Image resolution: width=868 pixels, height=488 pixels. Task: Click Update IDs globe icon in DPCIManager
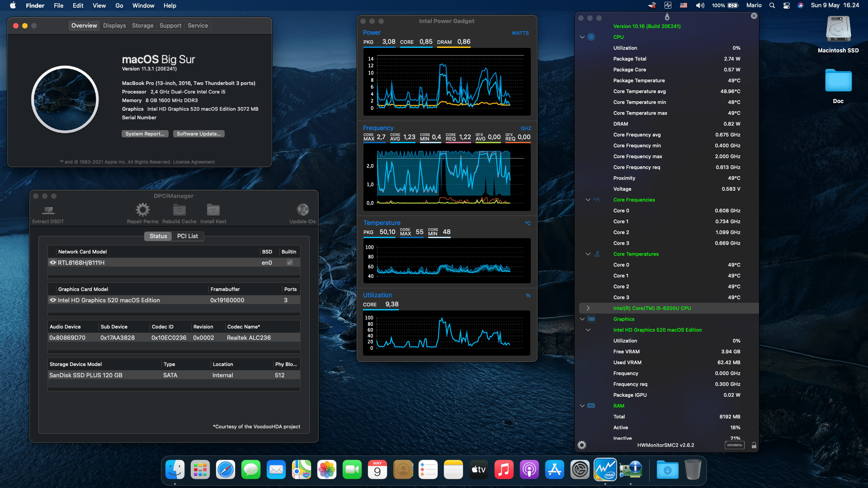click(x=303, y=210)
